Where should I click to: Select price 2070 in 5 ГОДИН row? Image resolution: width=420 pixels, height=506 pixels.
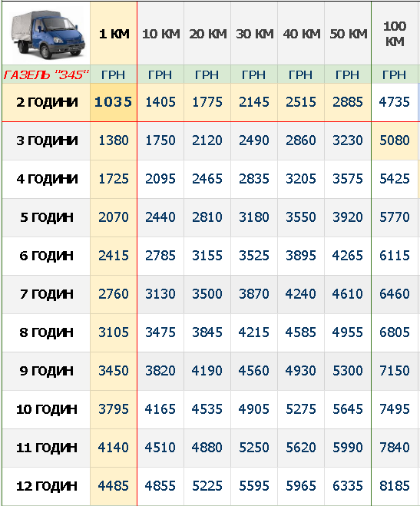point(113,217)
